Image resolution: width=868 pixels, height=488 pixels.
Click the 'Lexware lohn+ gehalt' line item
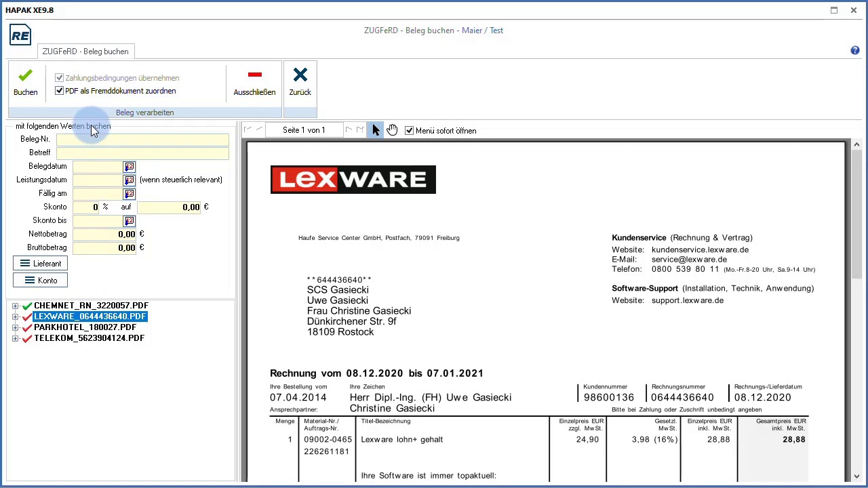[402, 440]
